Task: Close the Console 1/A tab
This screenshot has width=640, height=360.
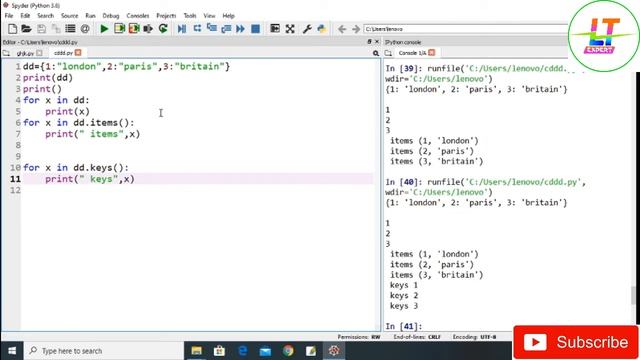Action: 432,53
